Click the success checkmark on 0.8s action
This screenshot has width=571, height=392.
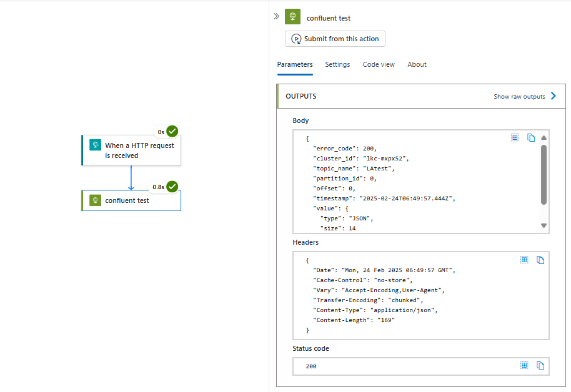click(172, 187)
